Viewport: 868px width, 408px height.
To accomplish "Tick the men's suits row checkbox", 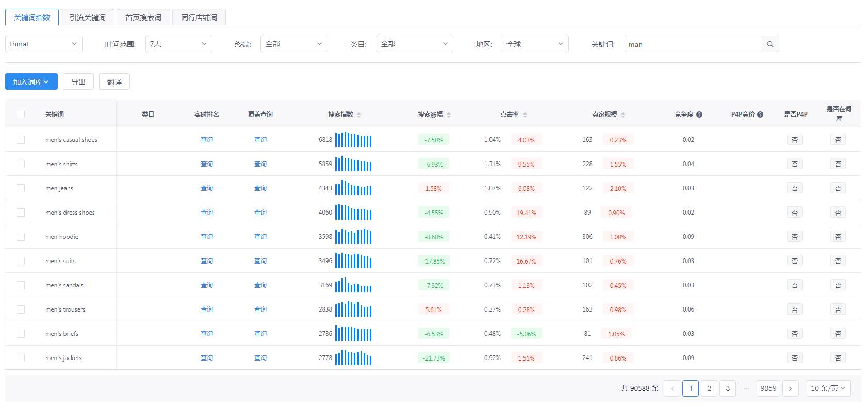I will pos(21,260).
